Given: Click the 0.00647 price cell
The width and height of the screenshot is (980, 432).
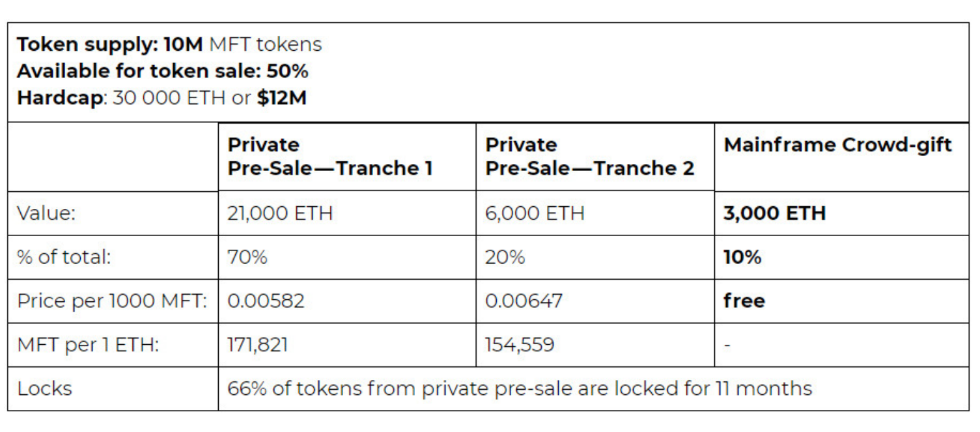Looking at the screenshot, I should tap(524, 301).
